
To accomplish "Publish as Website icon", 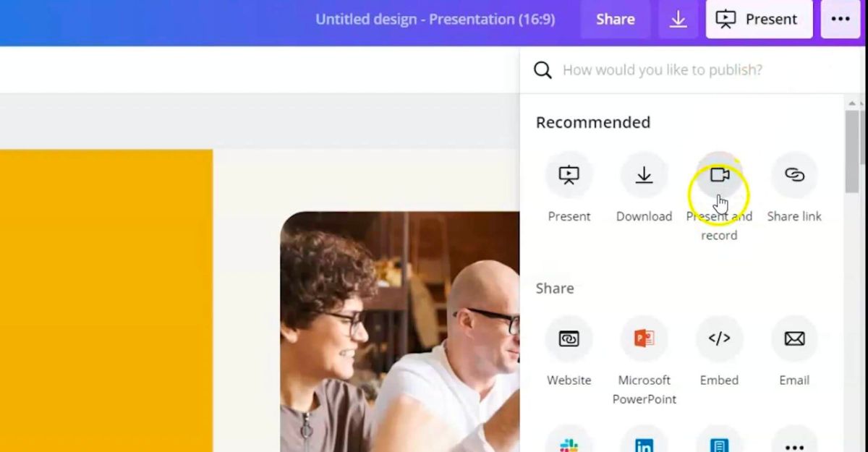I will 569,338.
